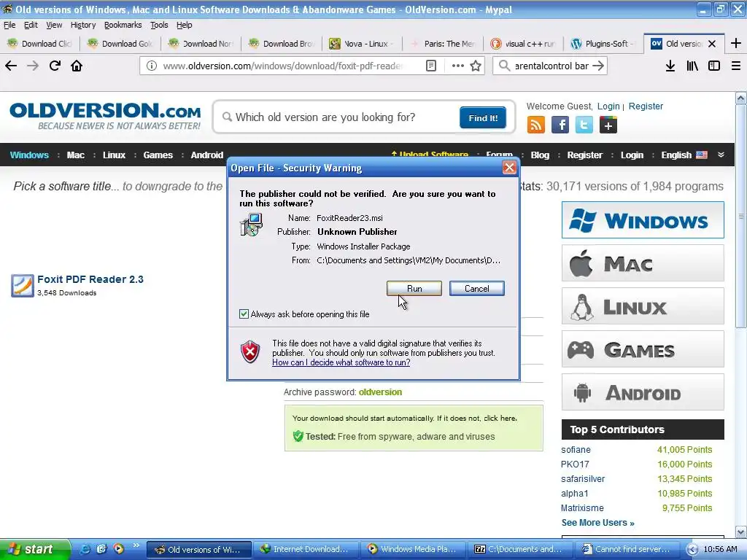Open the Bookmarks menu
The width and height of the screenshot is (747, 560).
123,25
